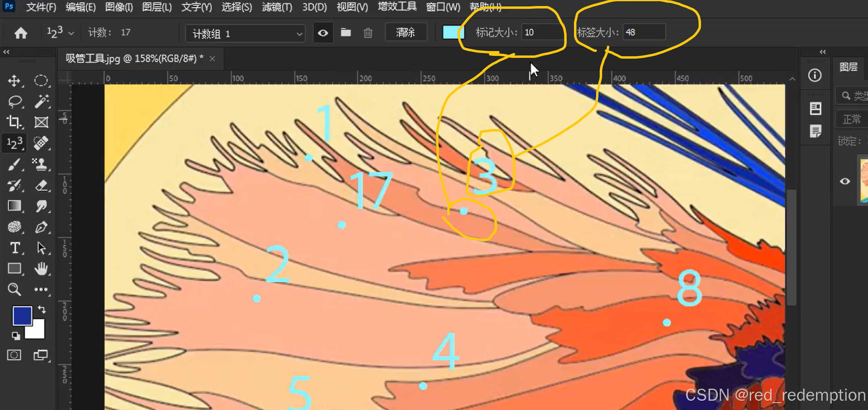Toggle Quick Mask mode
Image resolution: width=868 pixels, height=410 pixels.
[x=14, y=355]
